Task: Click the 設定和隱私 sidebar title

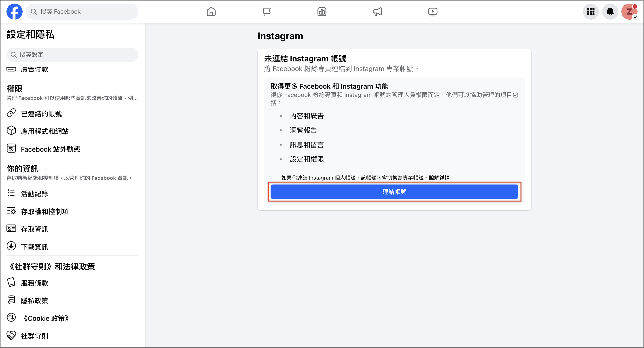Action: (x=30, y=34)
